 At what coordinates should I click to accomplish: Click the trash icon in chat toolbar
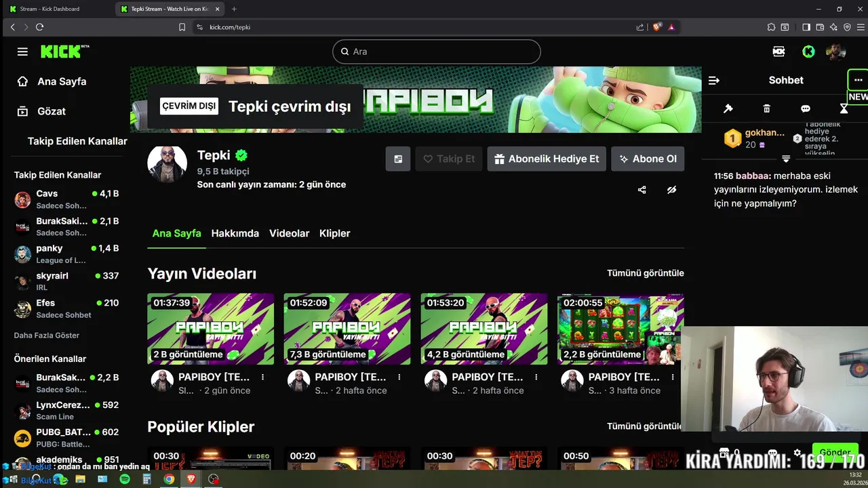tap(767, 108)
